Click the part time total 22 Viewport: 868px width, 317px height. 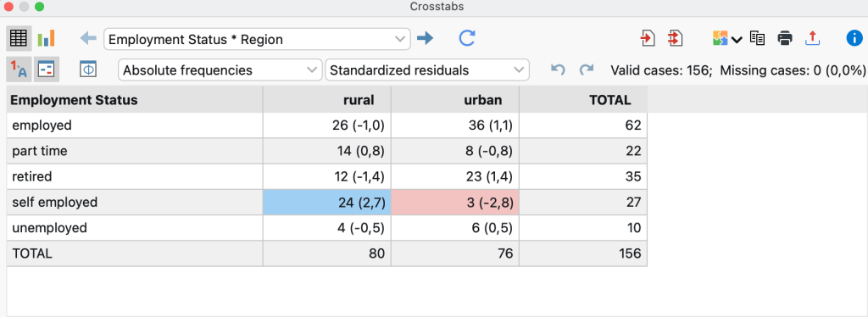pos(583,151)
